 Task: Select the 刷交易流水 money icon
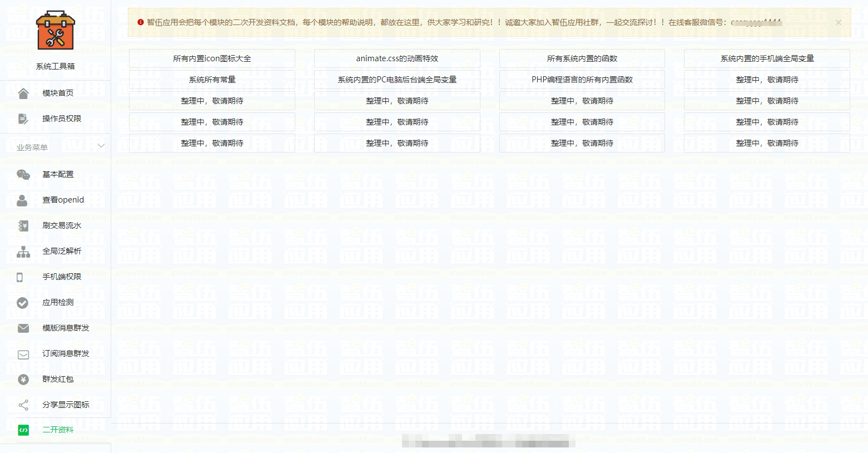(x=23, y=225)
